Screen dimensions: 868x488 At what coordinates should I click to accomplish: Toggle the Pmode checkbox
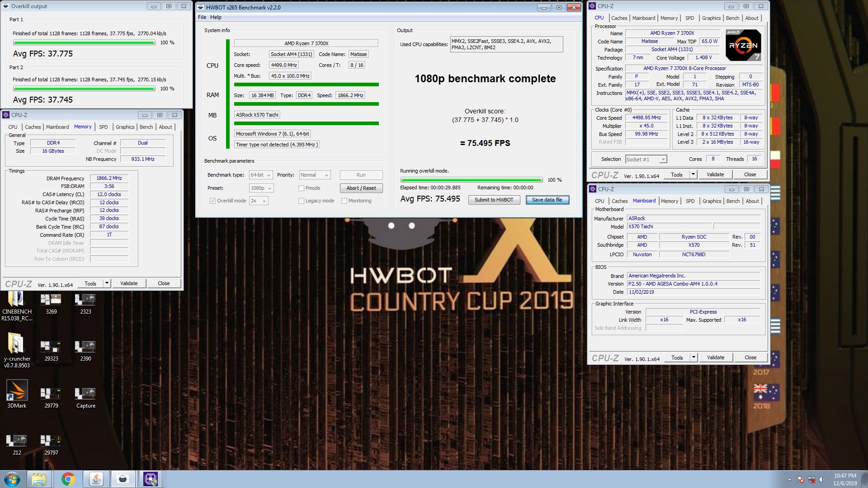pyautogui.click(x=301, y=188)
